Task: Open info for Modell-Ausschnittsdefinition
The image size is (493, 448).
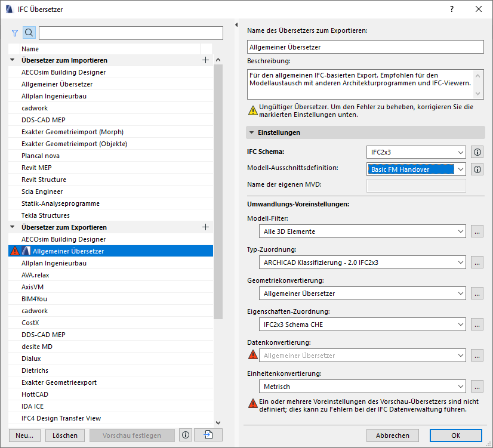Action: coord(477,169)
